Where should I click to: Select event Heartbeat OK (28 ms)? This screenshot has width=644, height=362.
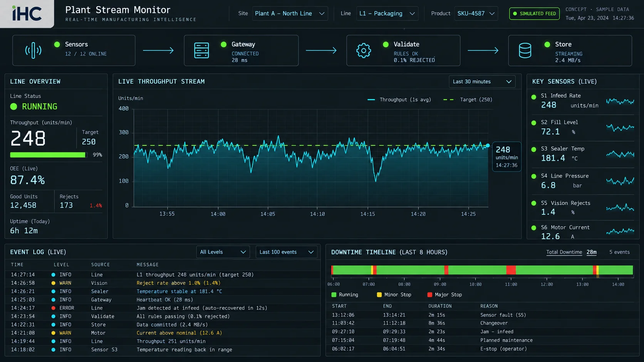163,300
